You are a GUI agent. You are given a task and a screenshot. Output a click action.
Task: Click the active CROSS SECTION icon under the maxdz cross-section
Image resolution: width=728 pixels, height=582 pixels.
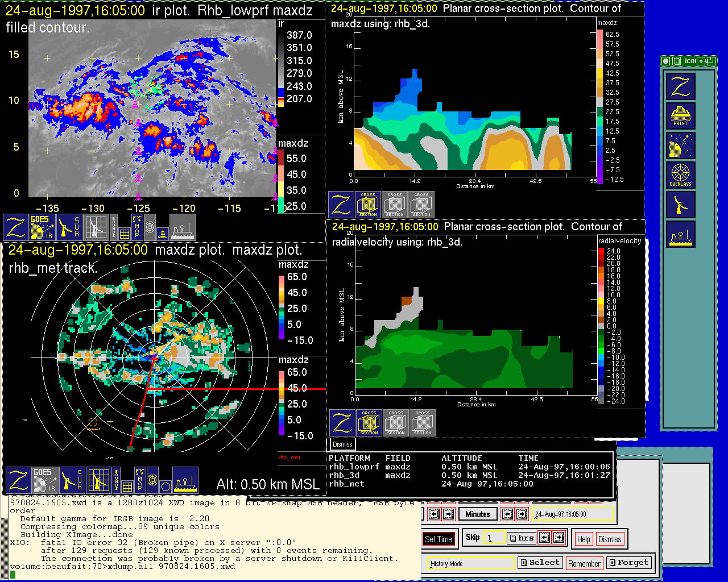(x=368, y=205)
